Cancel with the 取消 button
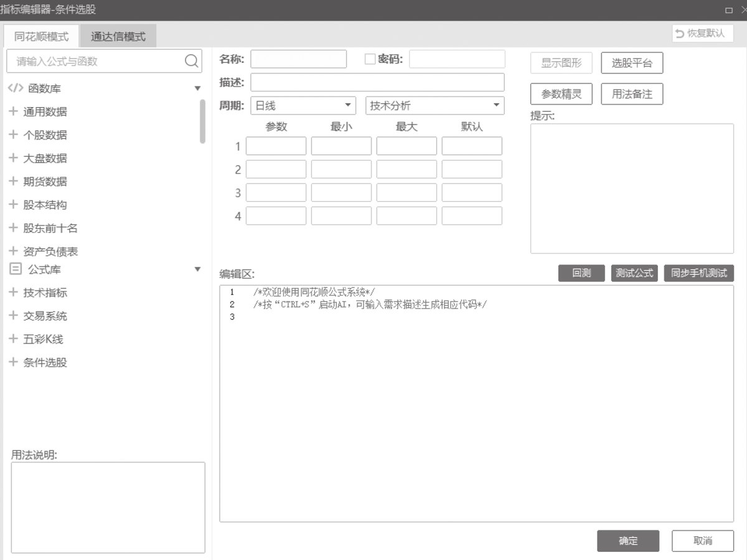The height and width of the screenshot is (560, 747). [703, 541]
